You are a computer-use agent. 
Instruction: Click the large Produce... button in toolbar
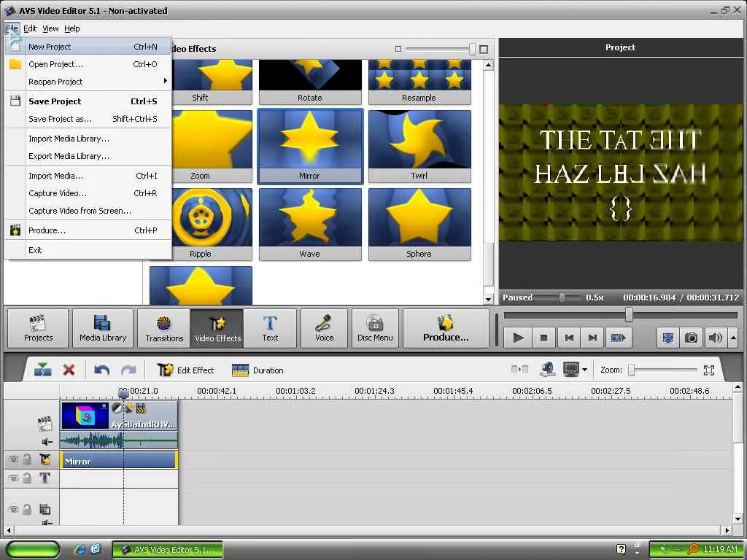tap(446, 329)
